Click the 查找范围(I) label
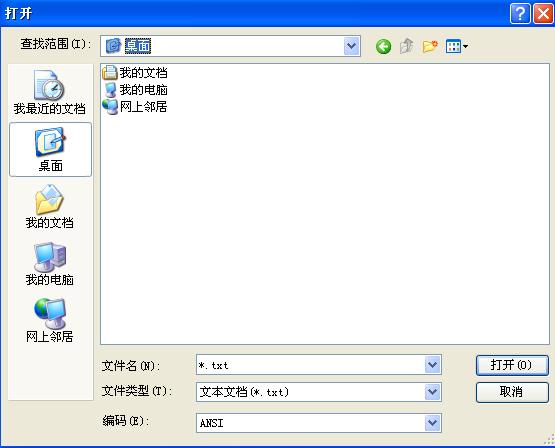555x448 pixels. click(56, 44)
